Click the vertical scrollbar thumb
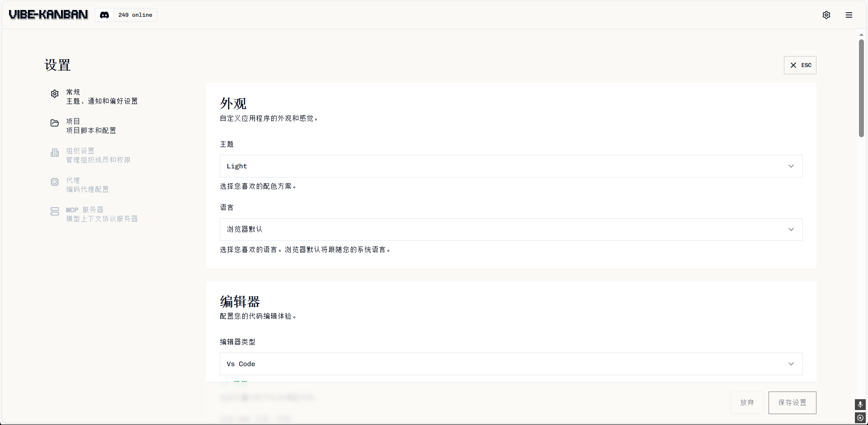 (x=861, y=88)
